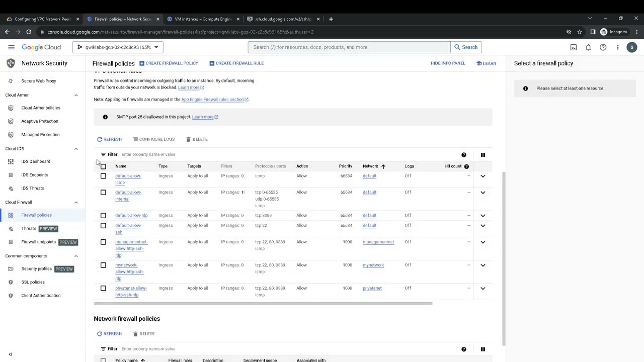Screen dimensions: 644x362
Task: Click the Client Authentication sidebar icon
Action: click(11, 296)
